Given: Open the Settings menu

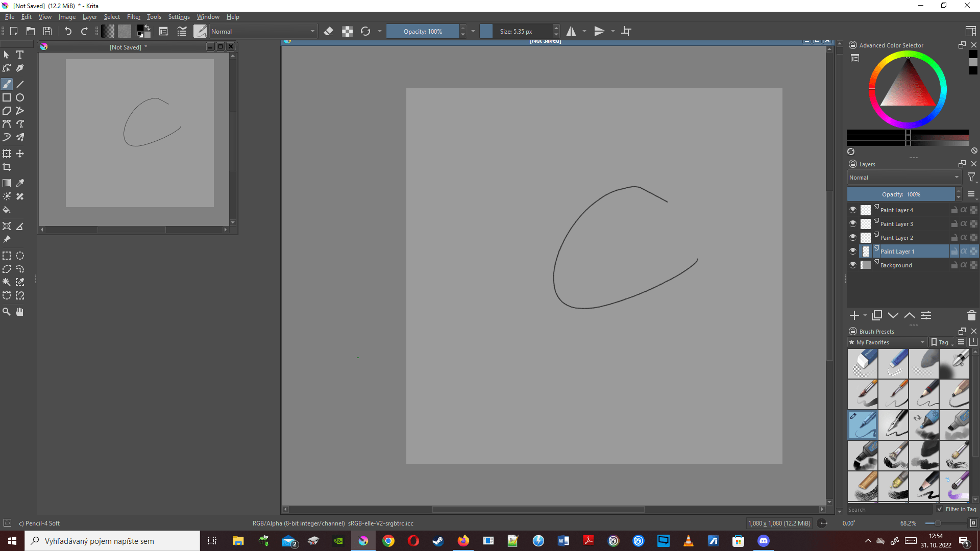Looking at the screenshot, I should 179,16.
